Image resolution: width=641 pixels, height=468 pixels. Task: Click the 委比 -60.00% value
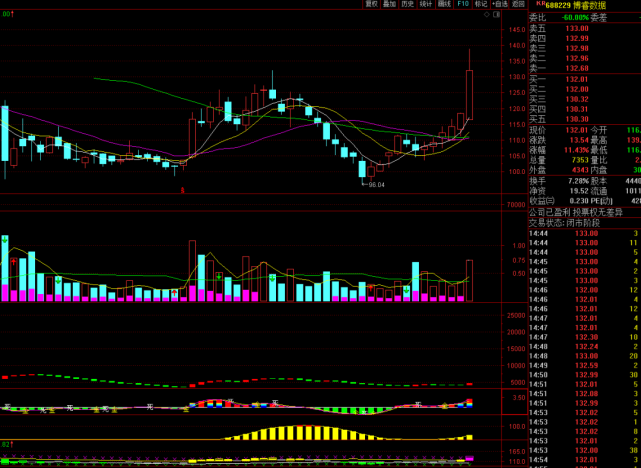click(x=575, y=18)
